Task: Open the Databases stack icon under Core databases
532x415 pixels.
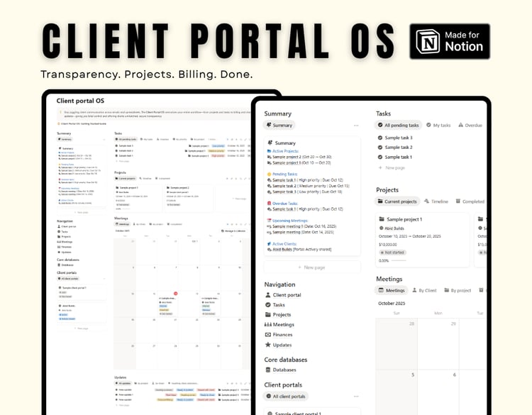Action: [267, 370]
